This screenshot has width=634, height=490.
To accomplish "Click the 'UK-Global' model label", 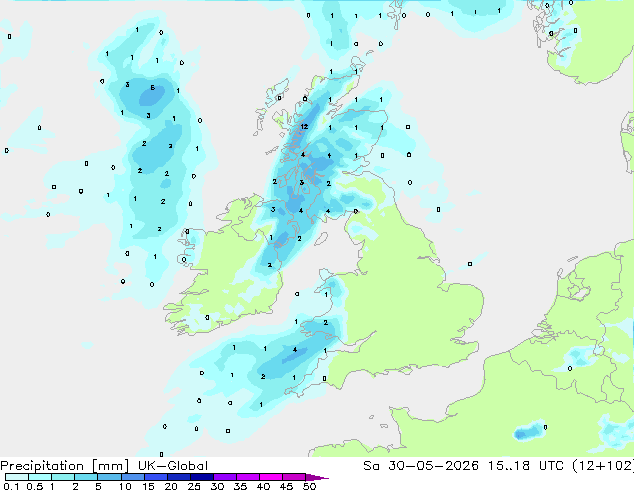I will coord(173,466).
